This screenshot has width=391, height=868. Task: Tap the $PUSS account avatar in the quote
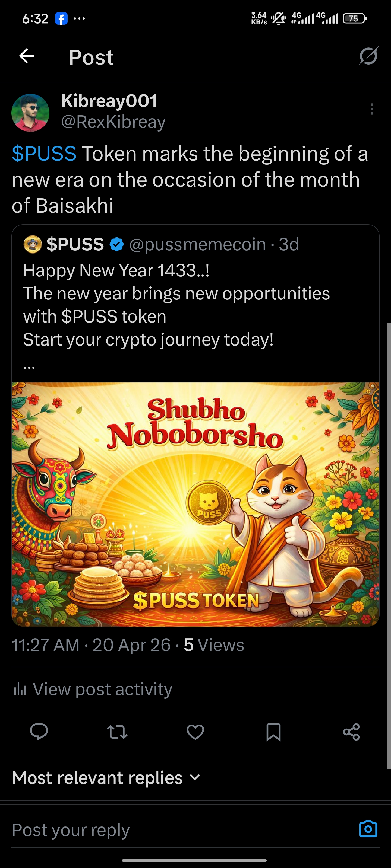32,244
